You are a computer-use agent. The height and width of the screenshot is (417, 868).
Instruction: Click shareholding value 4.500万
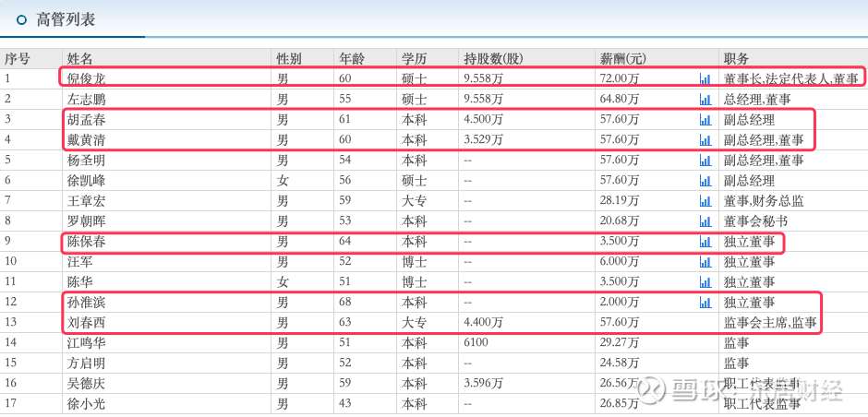click(483, 119)
